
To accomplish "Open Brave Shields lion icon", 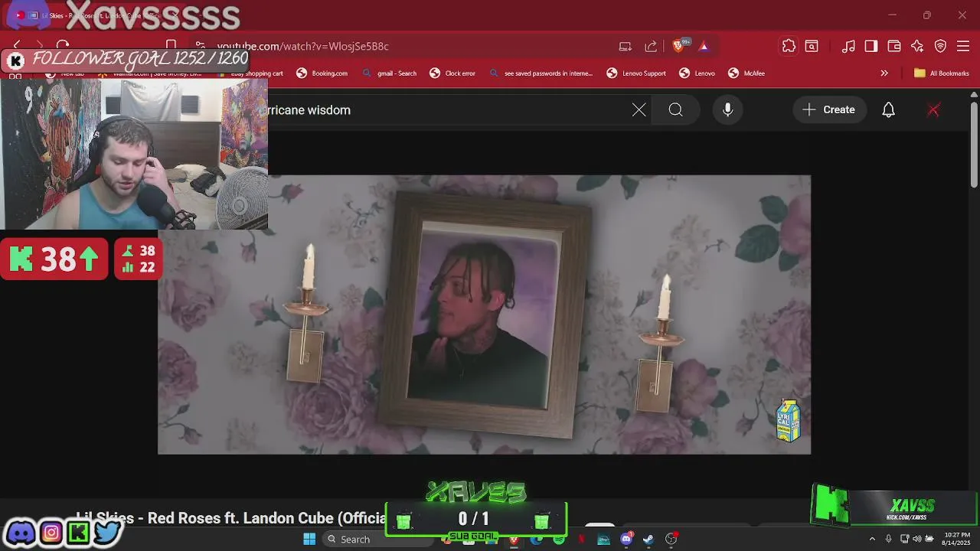I will tap(679, 46).
